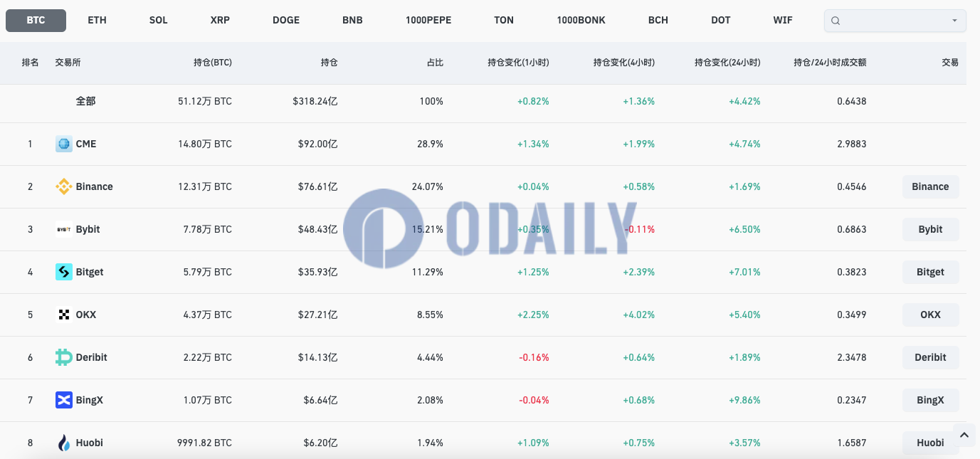This screenshot has height=459, width=980.
Task: Select the 1000PEPE tab
Action: click(x=428, y=21)
